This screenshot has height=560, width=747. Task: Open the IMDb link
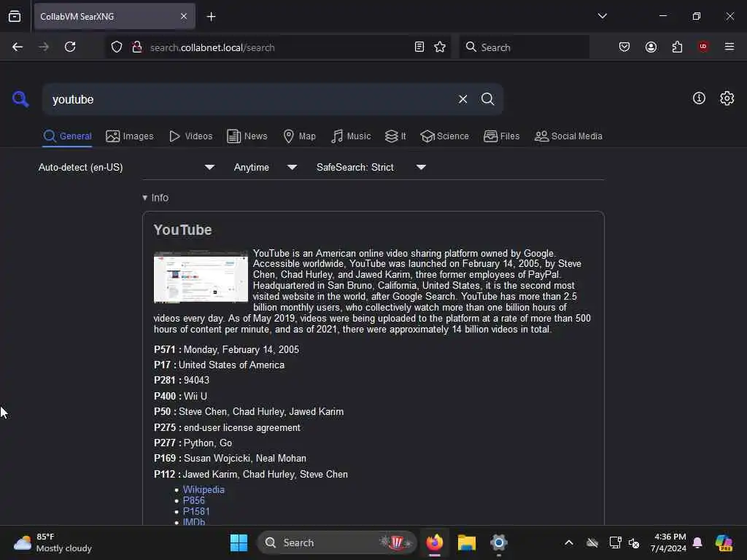(x=194, y=521)
